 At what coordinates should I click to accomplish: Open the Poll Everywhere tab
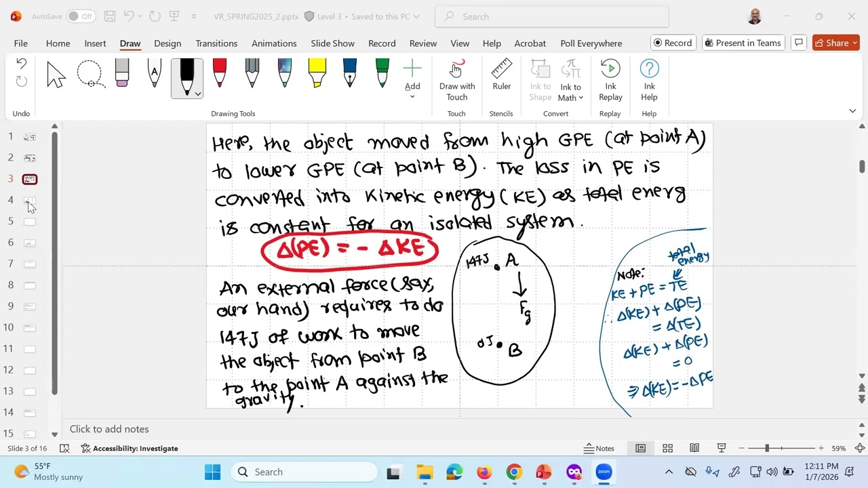tap(591, 43)
